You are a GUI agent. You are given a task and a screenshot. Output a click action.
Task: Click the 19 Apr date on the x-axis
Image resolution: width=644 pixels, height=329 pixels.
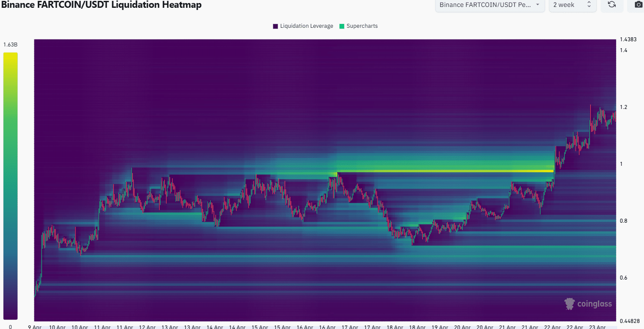pos(440,327)
